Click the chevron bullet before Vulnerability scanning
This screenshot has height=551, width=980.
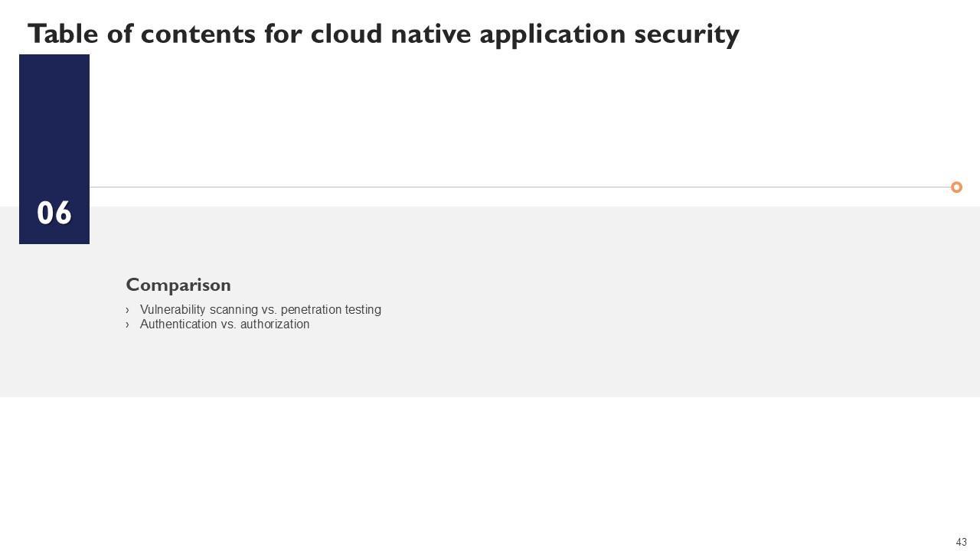pyautogui.click(x=127, y=310)
